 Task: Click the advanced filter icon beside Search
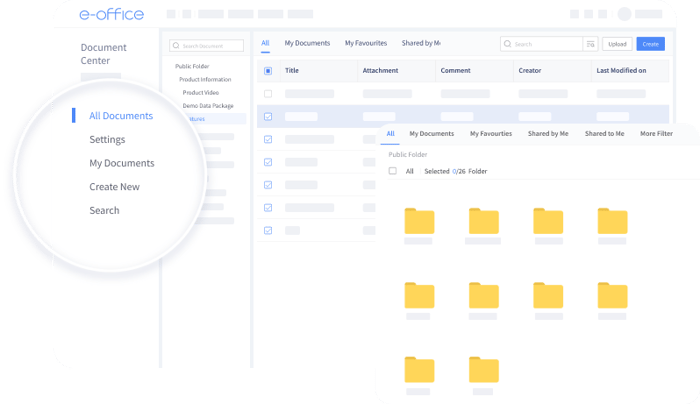[x=591, y=44]
